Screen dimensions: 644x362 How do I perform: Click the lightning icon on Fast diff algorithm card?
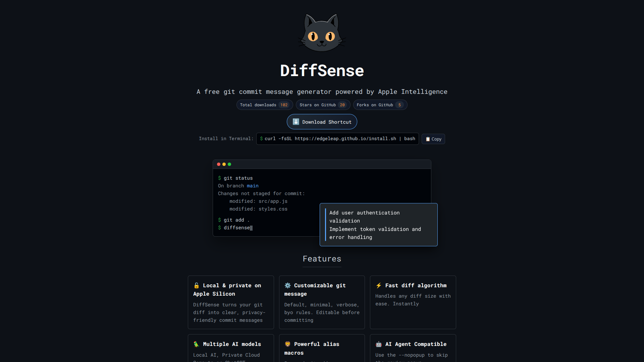(x=378, y=286)
